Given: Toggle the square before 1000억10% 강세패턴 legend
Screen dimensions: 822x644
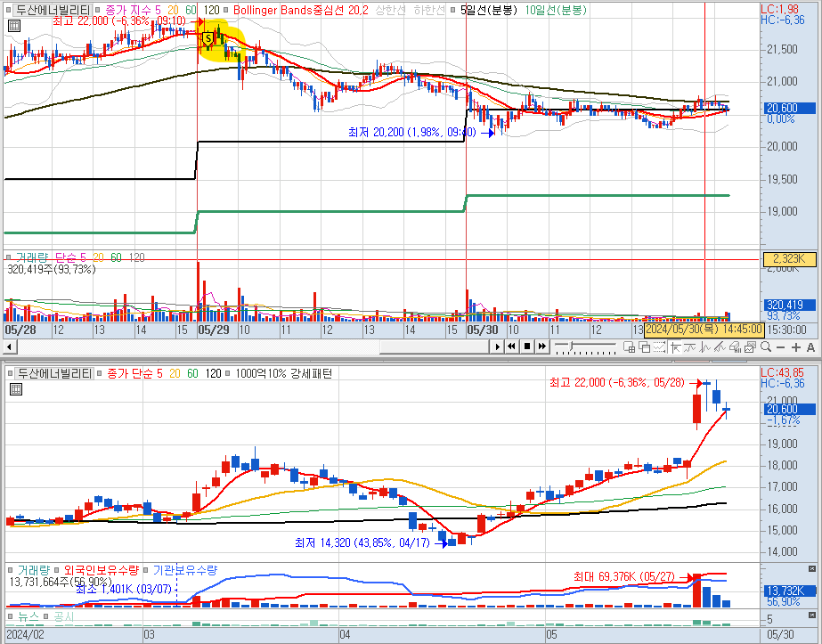Looking at the screenshot, I should [x=229, y=373].
